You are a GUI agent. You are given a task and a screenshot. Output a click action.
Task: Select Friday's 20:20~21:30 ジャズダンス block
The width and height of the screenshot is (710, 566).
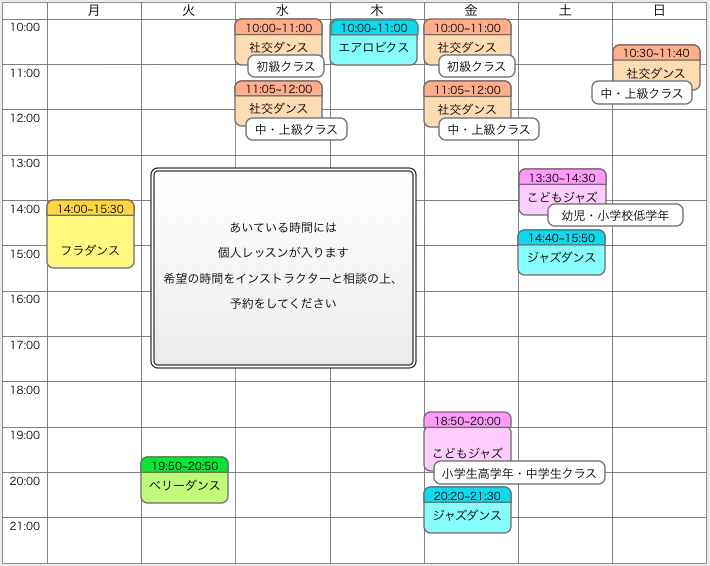click(x=467, y=515)
